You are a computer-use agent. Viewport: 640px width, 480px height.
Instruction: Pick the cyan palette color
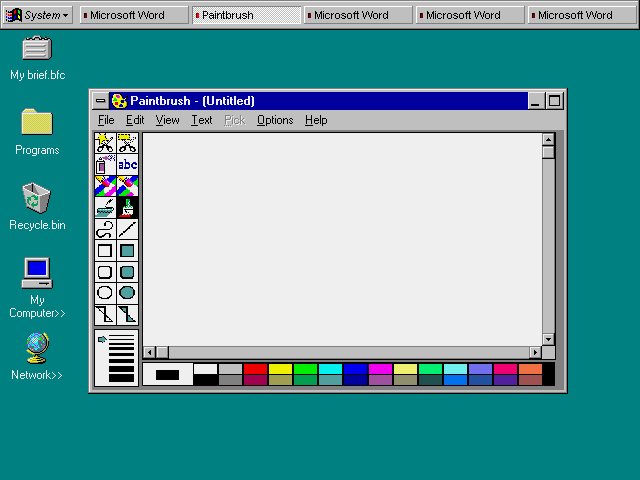click(330, 369)
